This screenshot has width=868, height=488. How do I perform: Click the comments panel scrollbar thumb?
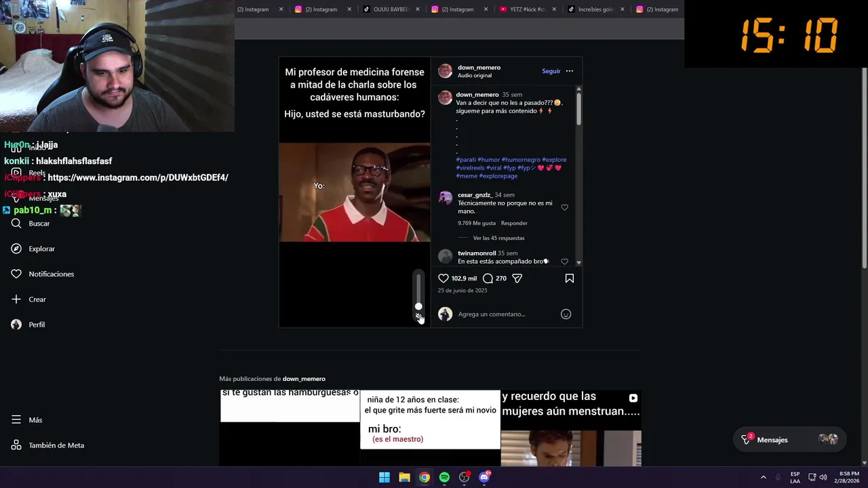click(x=578, y=108)
